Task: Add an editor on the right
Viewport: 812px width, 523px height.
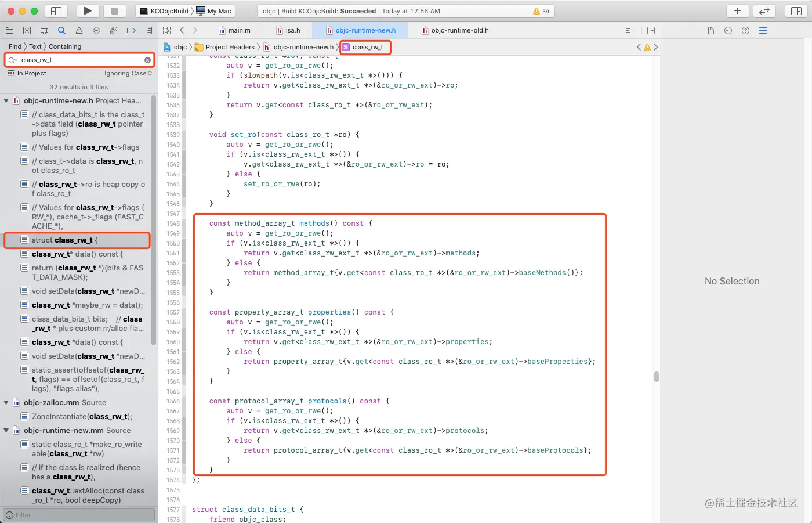Action: (651, 30)
